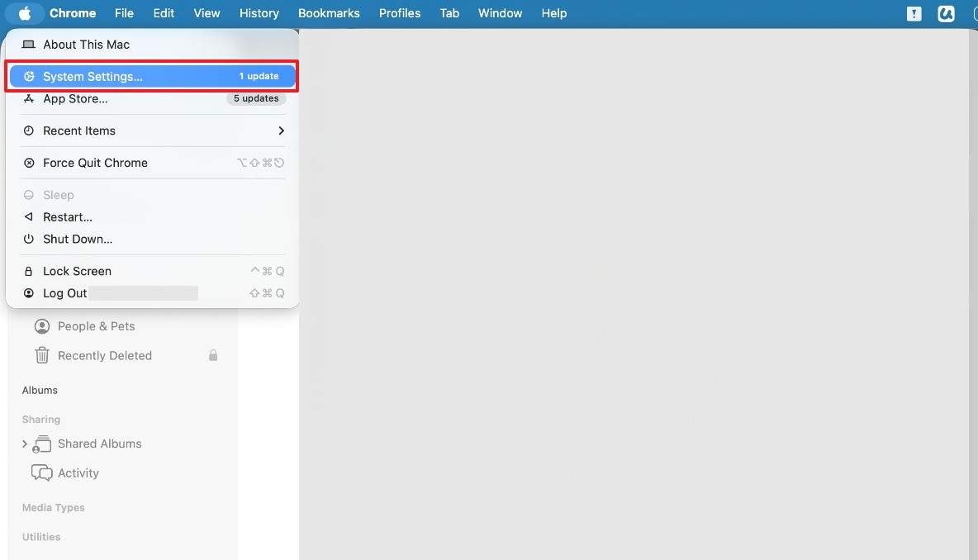Open the Apple menu logo
978x560 pixels.
point(24,13)
